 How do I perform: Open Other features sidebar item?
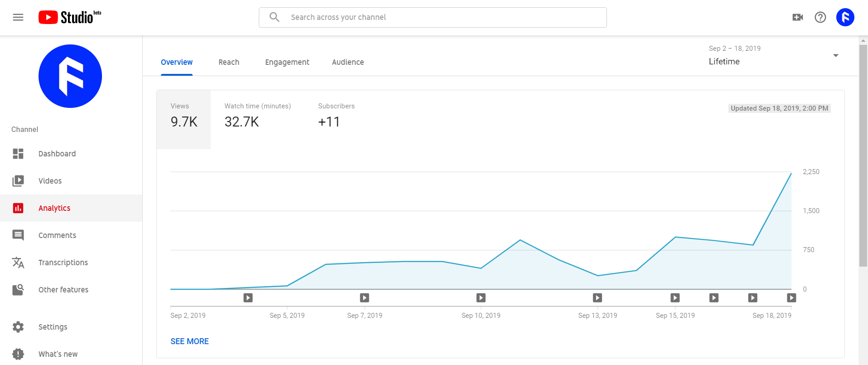pos(63,290)
